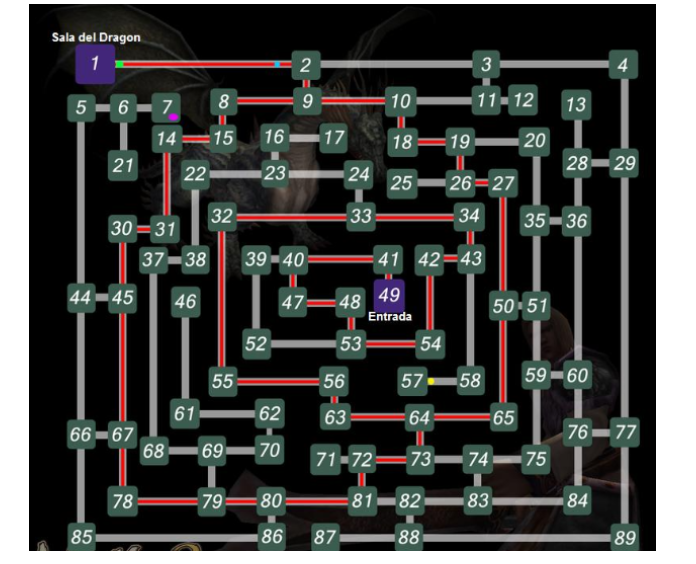Viewport: 696px width, 564px height.
Task: Click room node 33
Action: (361, 216)
